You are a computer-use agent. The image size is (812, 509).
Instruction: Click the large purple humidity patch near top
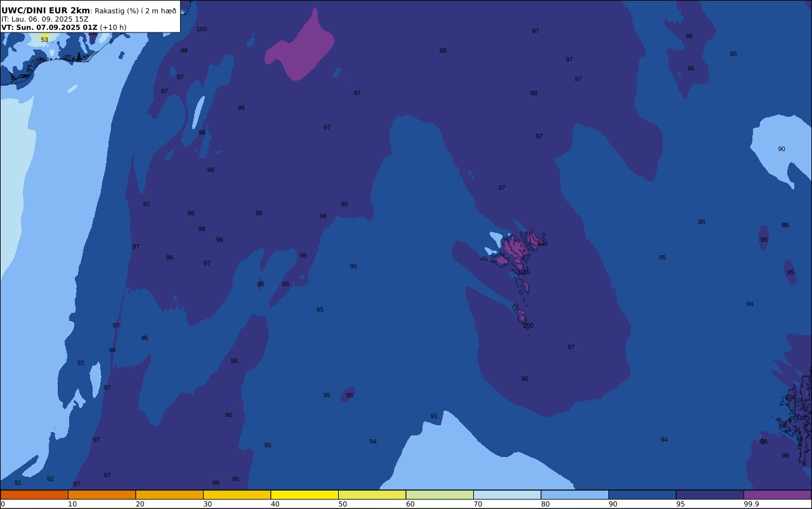301,50
